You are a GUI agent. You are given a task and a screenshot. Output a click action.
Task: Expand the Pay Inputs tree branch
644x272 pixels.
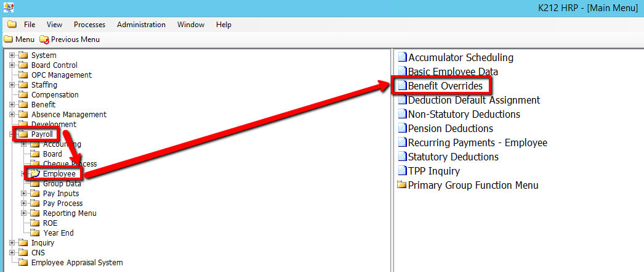23,194
